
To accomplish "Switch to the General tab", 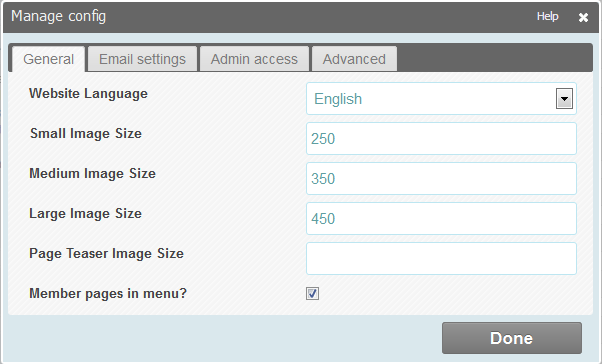I will pos(48,59).
